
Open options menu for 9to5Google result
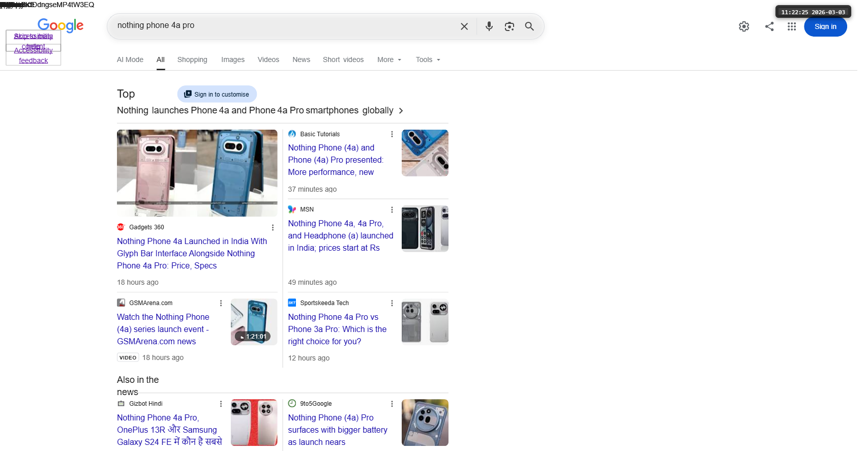pos(392,404)
